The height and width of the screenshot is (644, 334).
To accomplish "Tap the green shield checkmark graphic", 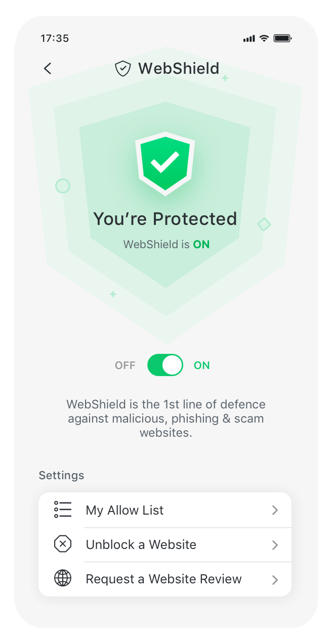I will [165, 163].
